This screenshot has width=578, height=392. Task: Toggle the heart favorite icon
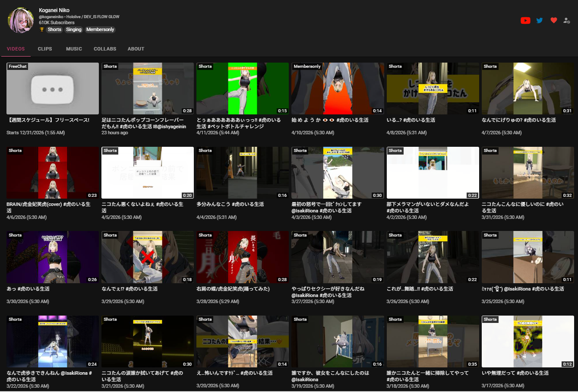click(x=554, y=20)
